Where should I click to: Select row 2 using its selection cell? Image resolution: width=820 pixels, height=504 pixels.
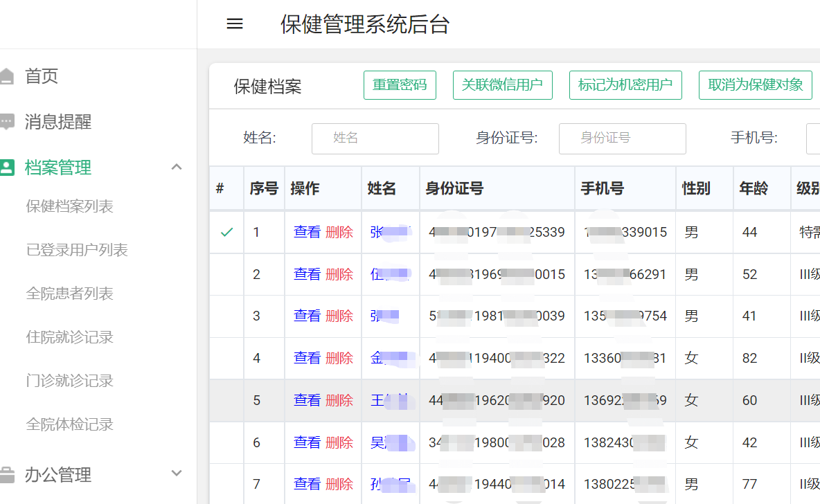(226, 275)
